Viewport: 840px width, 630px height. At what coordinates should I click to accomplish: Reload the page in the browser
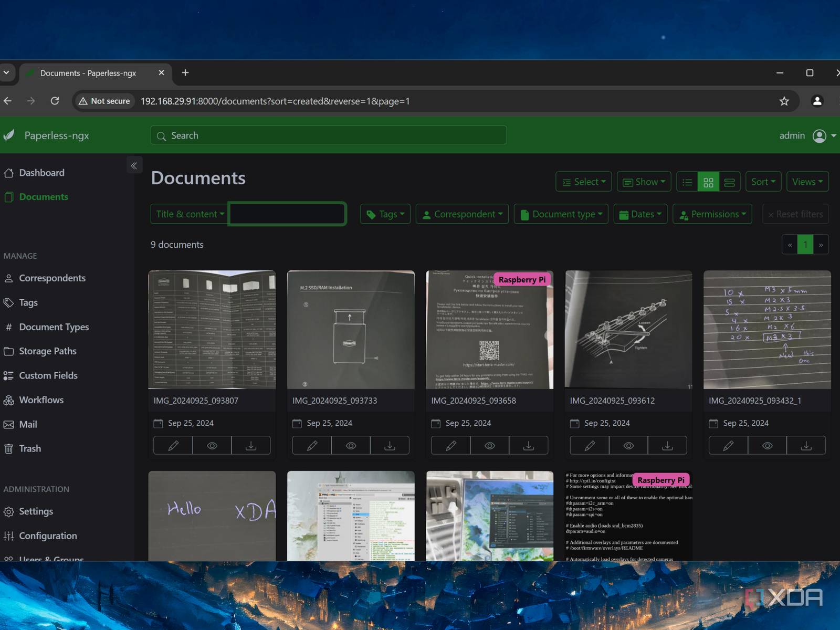[55, 101]
